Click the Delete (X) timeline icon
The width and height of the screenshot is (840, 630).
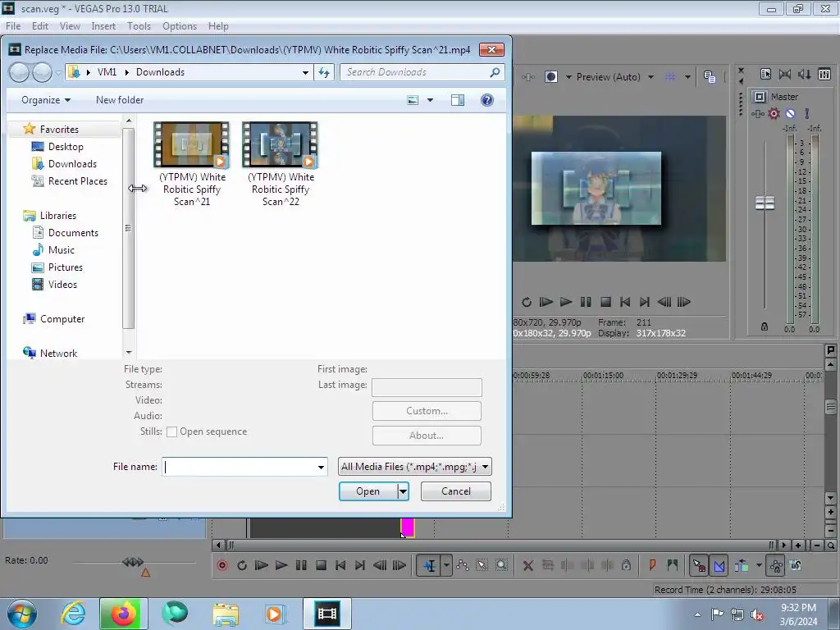pyautogui.click(x=527, y=565)
